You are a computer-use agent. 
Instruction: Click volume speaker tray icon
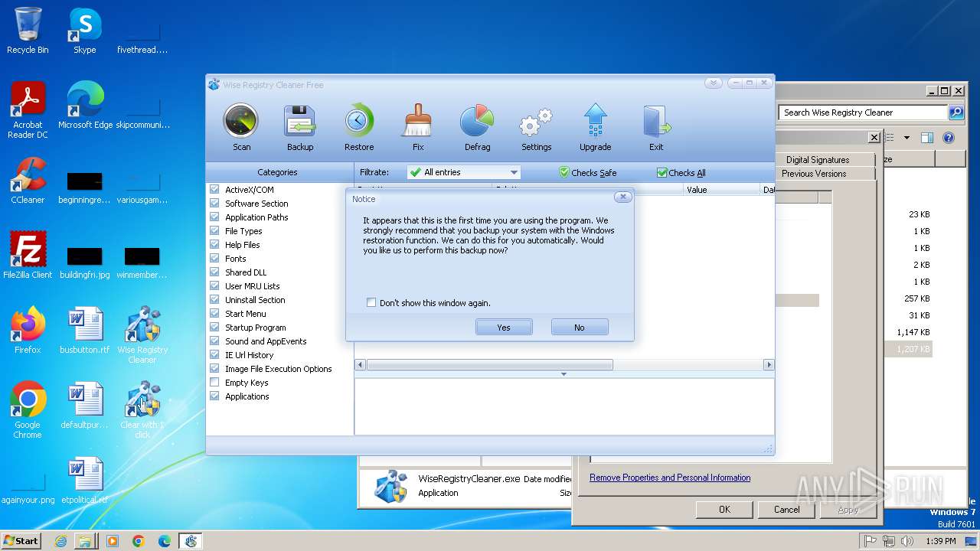[x=908, y=541]
